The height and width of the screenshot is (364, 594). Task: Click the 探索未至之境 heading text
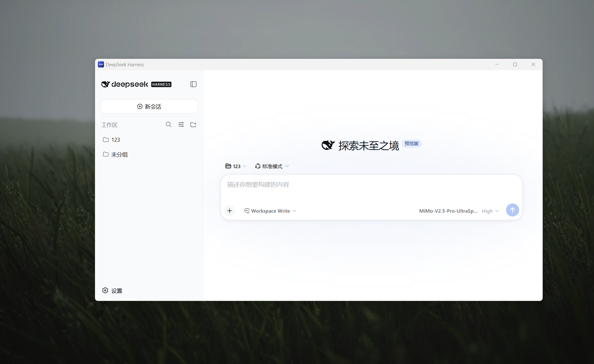369,145
